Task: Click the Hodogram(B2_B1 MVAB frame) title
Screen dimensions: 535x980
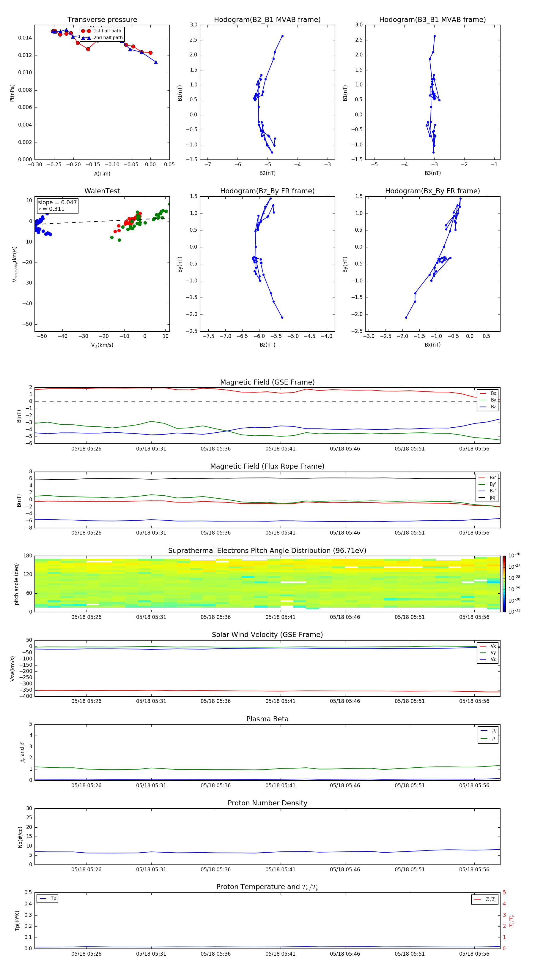Action: pos(267,20)
